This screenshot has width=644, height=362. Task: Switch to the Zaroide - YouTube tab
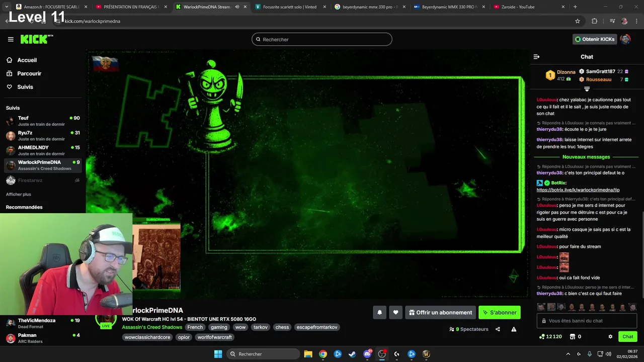[529, 7]
